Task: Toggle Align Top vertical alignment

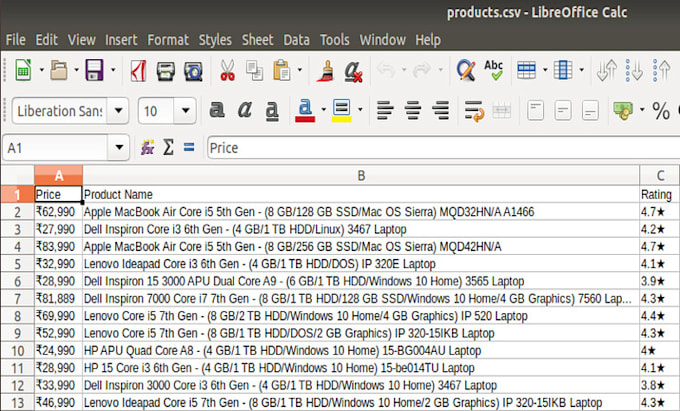Action: pyautogui.click(x=536, y=111)
